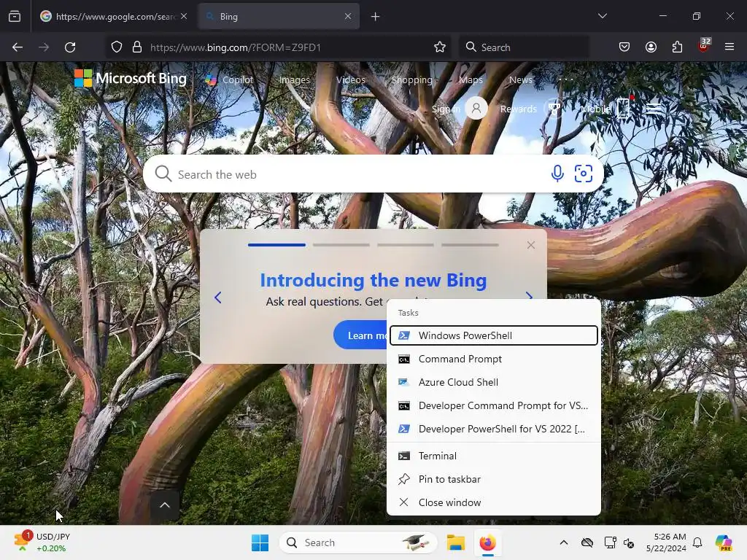Open Bing Videos link

(x=351, y=79)
